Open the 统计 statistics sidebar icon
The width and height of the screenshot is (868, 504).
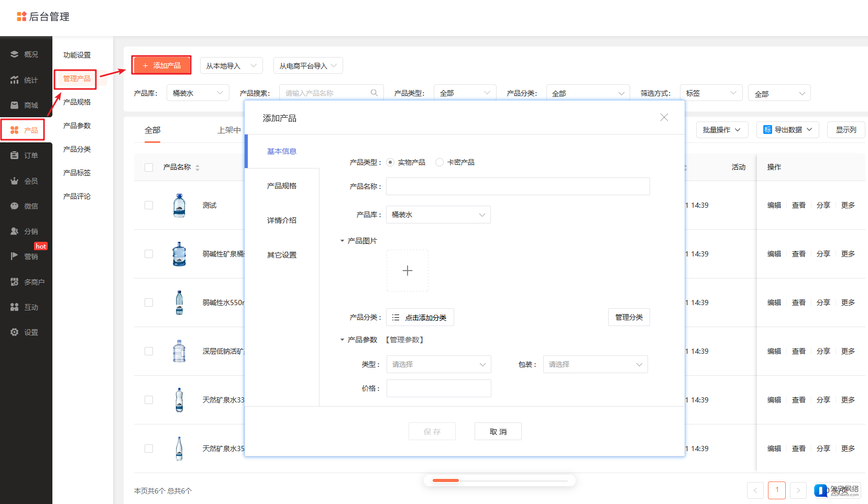coord(14,80)
